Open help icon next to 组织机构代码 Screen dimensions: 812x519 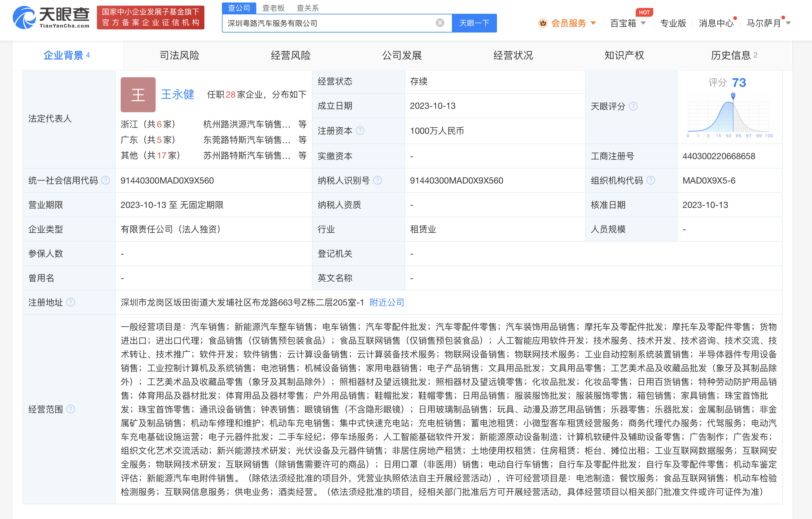[x=651, y=180]
